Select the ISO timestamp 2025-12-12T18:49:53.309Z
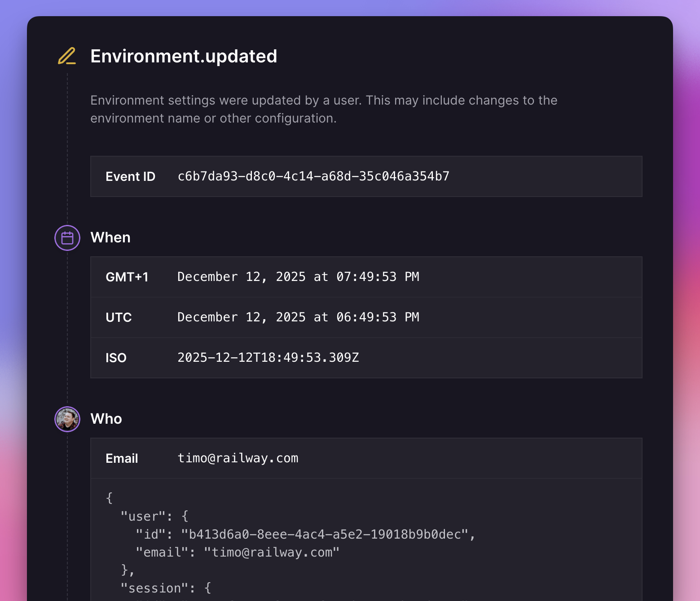The height and width of the screenshot is (601, 700). (268, 358)
